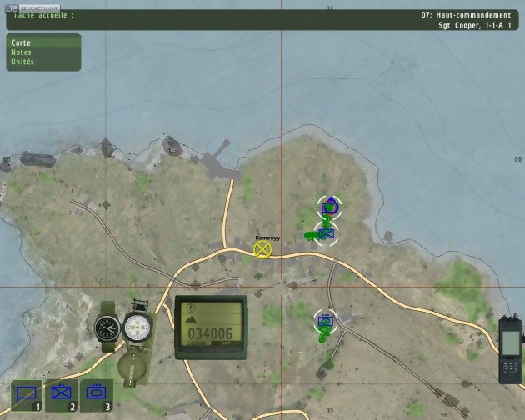Open the Unités tab
525x420 pixels.
click(22, 62)
